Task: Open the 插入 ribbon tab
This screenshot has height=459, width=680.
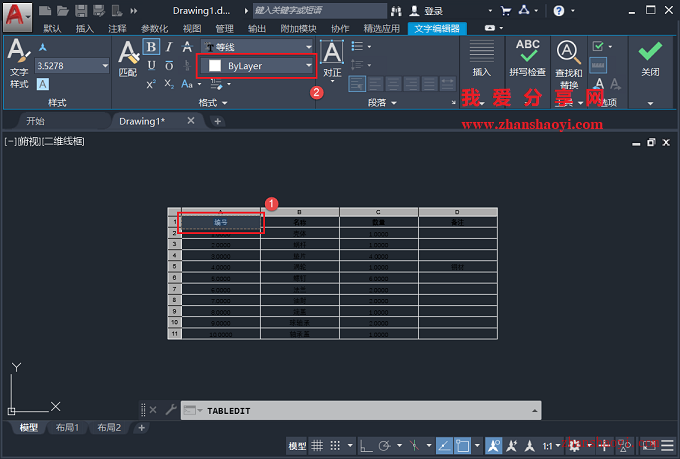Action: pyautogui.click(x=85, y=29)
